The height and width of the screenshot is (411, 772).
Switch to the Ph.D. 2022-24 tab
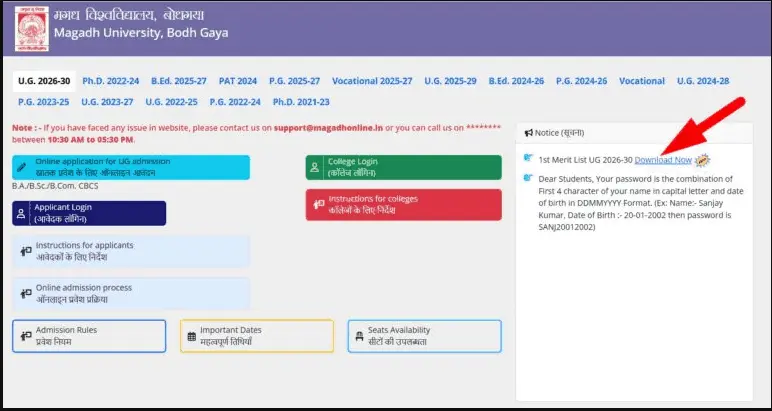point(111,81)
